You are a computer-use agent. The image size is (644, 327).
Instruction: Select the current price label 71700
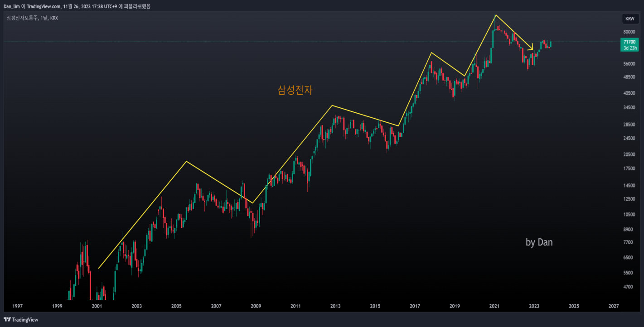tap(629, 42)
